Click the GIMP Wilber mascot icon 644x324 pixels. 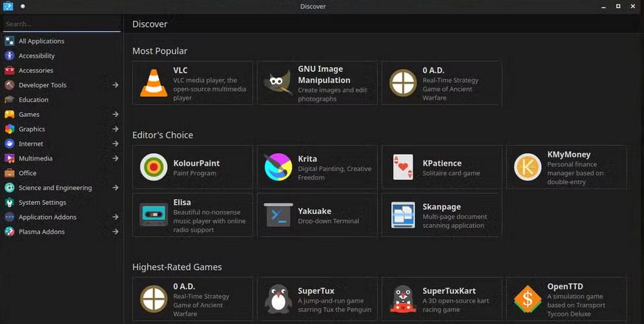pyautogui.click(x=278, y=84)
